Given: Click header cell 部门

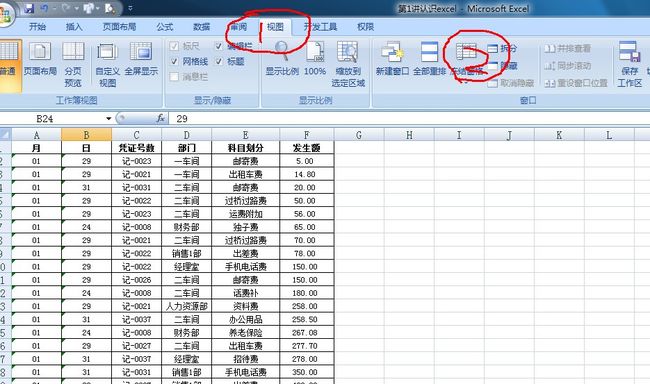Looking at the screenshot, I should click(x=187, y=148).
